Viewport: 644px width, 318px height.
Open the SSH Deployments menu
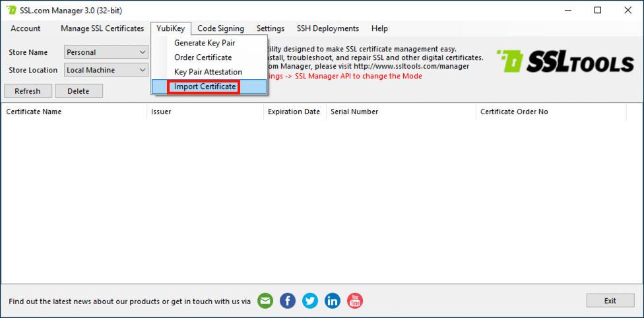pos(327,28)
